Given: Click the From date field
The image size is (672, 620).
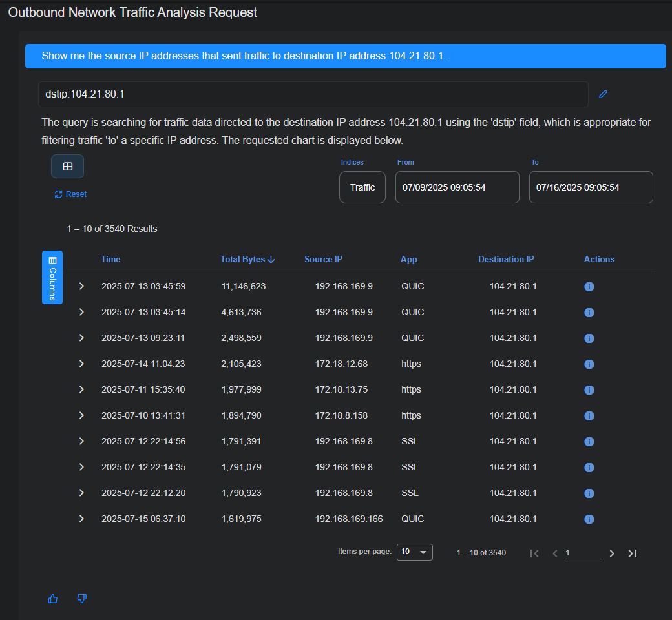Looking at the screenshot, I should click(457, 187).
